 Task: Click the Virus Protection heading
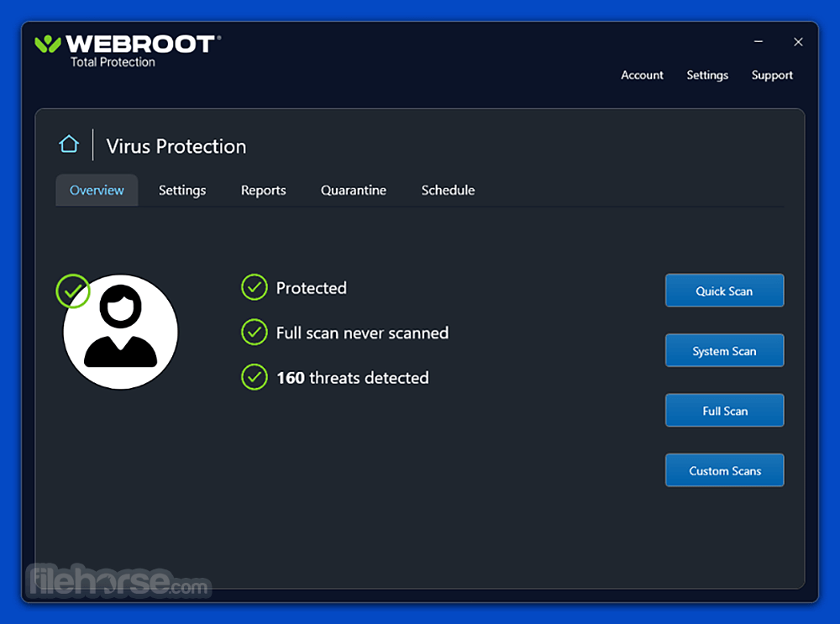click(x=176, y=146)
